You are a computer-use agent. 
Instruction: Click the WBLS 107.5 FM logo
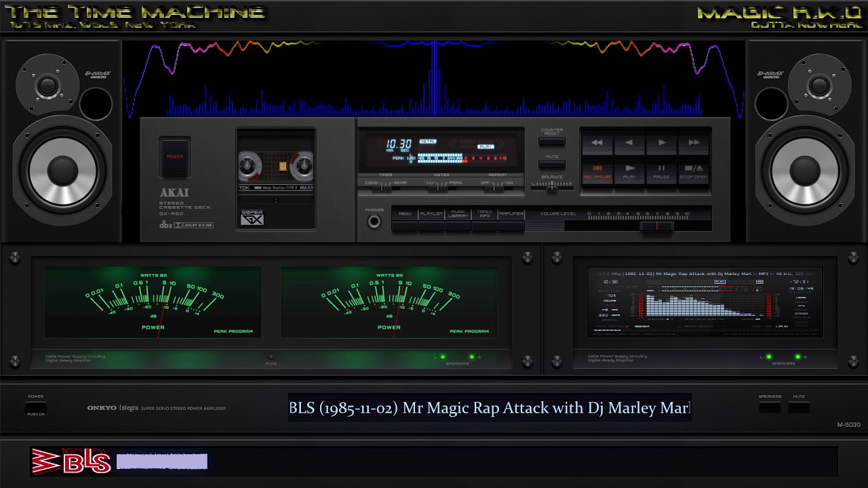click(x=71, y=462)
